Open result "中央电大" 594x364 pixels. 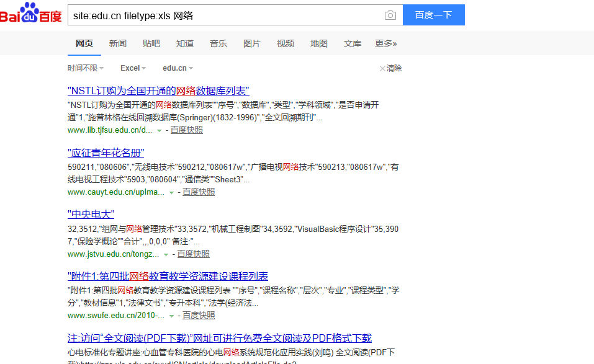pos(91,214)
